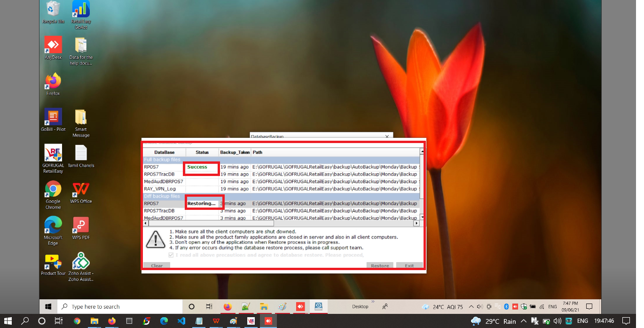Open the People icon in remote taskbar
Screen dimensions: 644x328
[385, 306]
